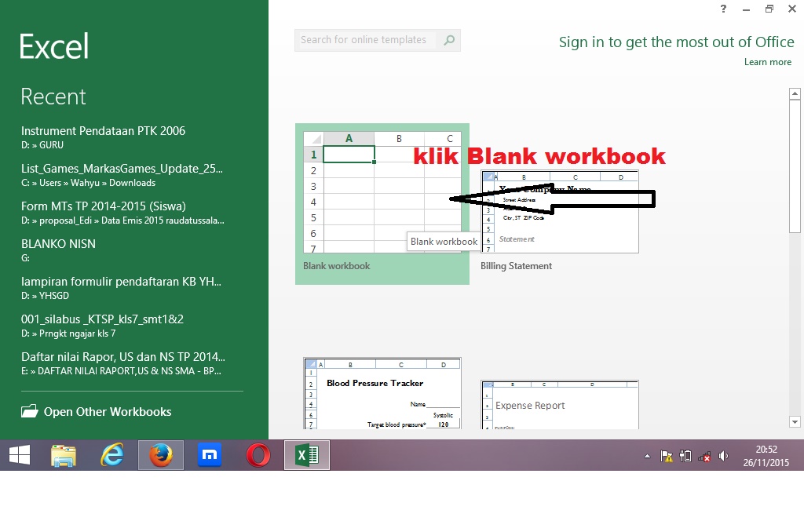This screenshot has height=532, width=804.
Task: Click the battery power icon in the tray
Action: pyautogui.click(x=685, y=455)
